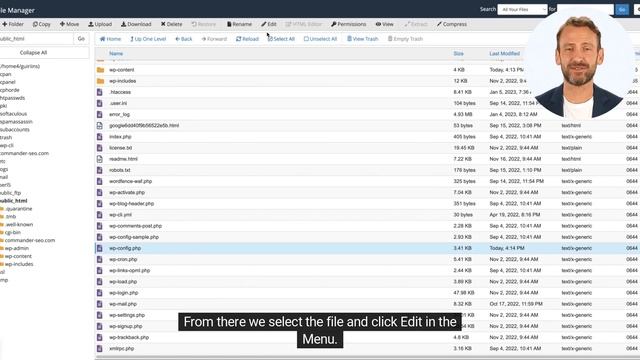Select the wp-includes folder icon in file list

[x=100, y=81]
